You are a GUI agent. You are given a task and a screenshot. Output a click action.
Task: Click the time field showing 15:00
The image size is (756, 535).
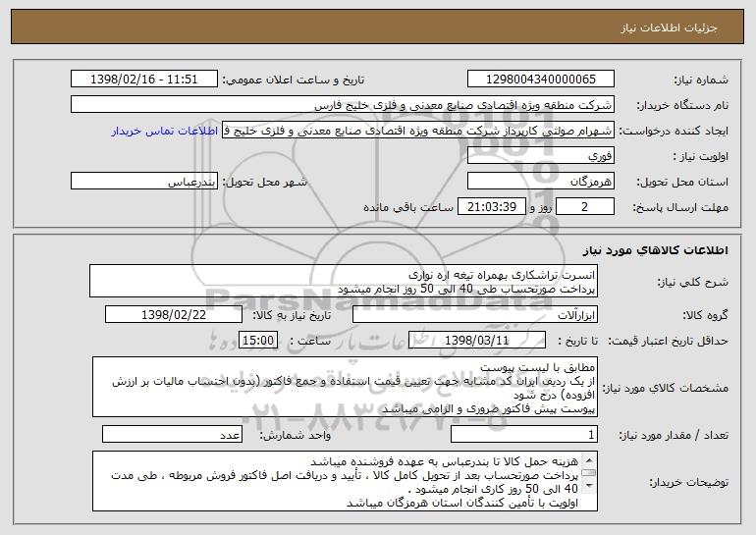pyautogui.click(x=258, y=341)
